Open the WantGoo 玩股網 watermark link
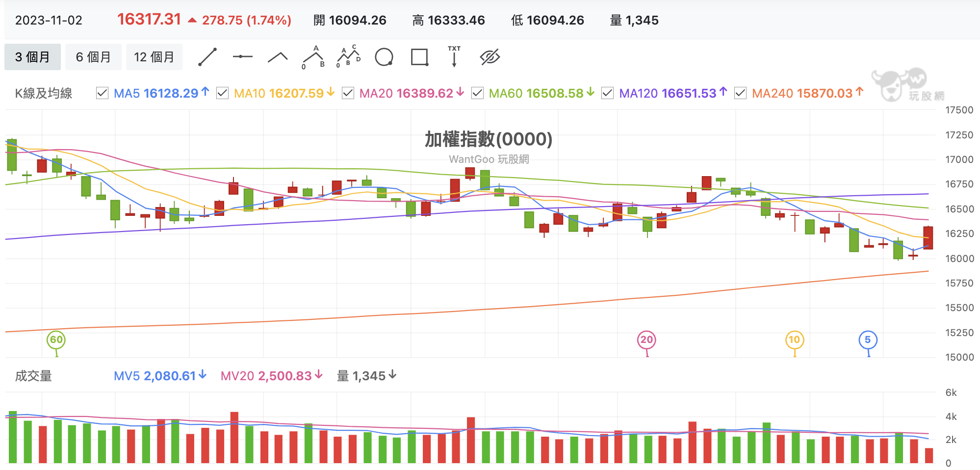Viewport: 980px width, 470px height. (x=489, y=159)
